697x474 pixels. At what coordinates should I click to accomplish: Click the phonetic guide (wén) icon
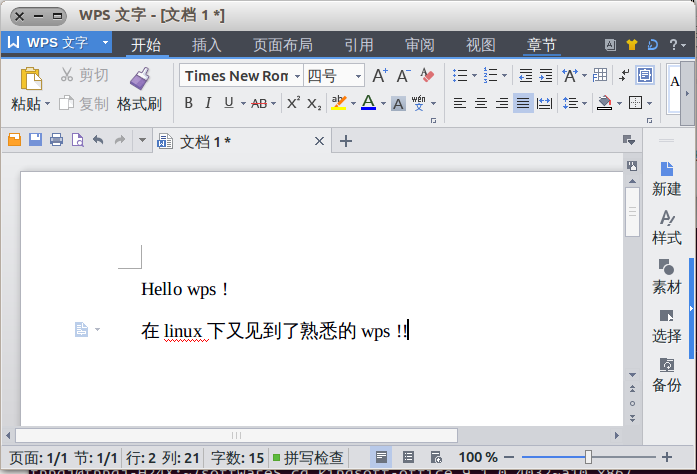[418, 103]
